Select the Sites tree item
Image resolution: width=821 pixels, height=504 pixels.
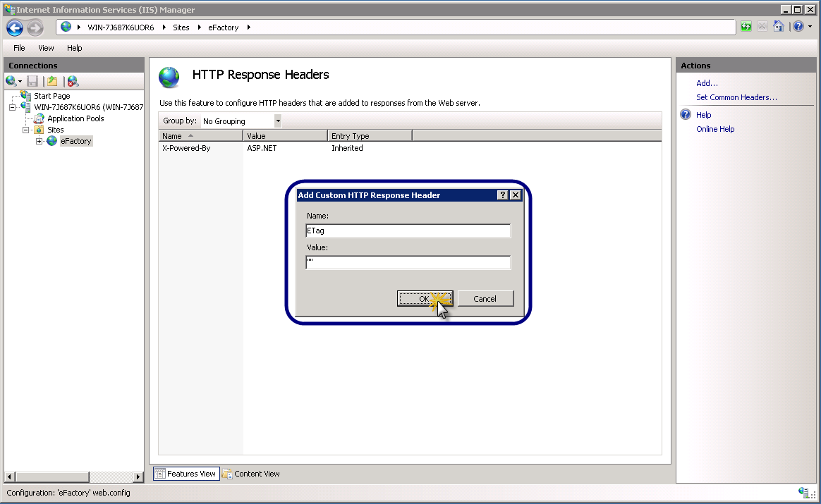coord(56,130)
